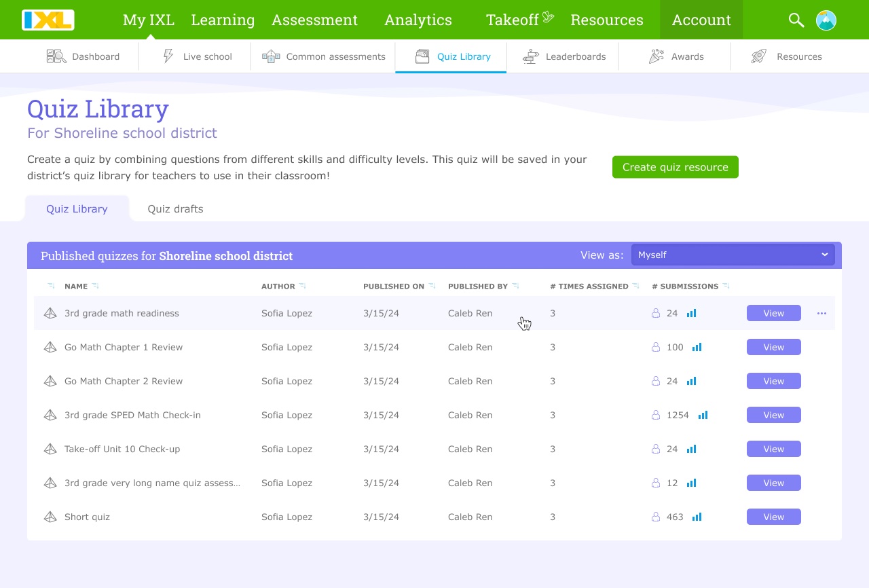Click leftmost sort icon before Name header
Image resolution: width=869 pixels, height=588 pixels.
click(51, 286)
